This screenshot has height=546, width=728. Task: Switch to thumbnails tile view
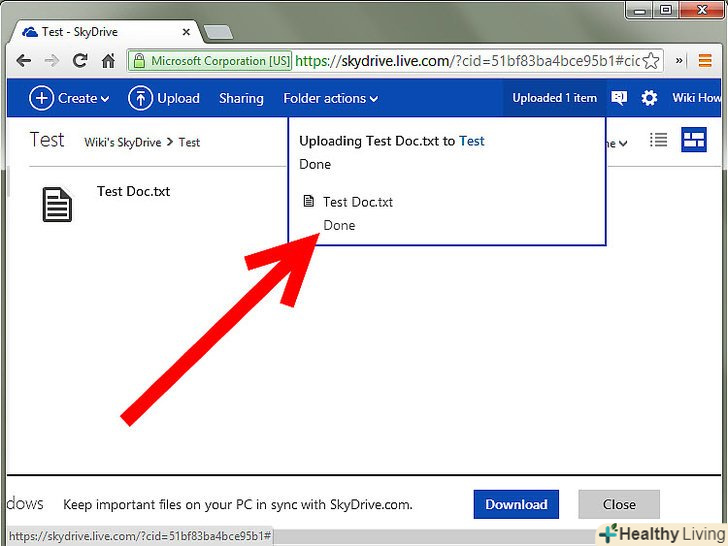click(694, 139)
